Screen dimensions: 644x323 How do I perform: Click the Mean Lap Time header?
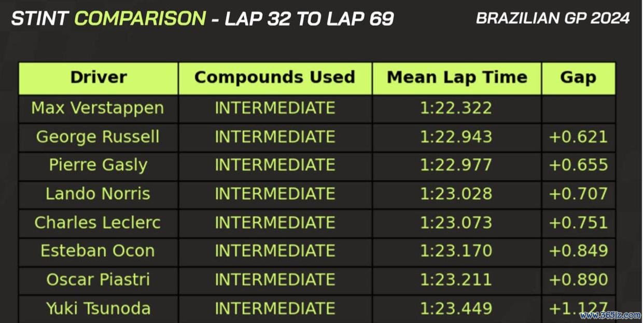click(x=457, y=78)
